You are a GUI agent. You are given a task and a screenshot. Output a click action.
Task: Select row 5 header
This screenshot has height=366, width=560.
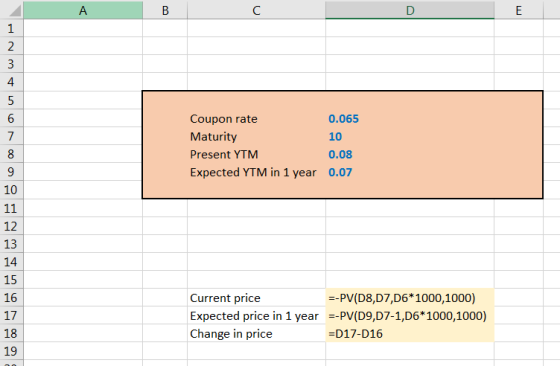point(11,100)
